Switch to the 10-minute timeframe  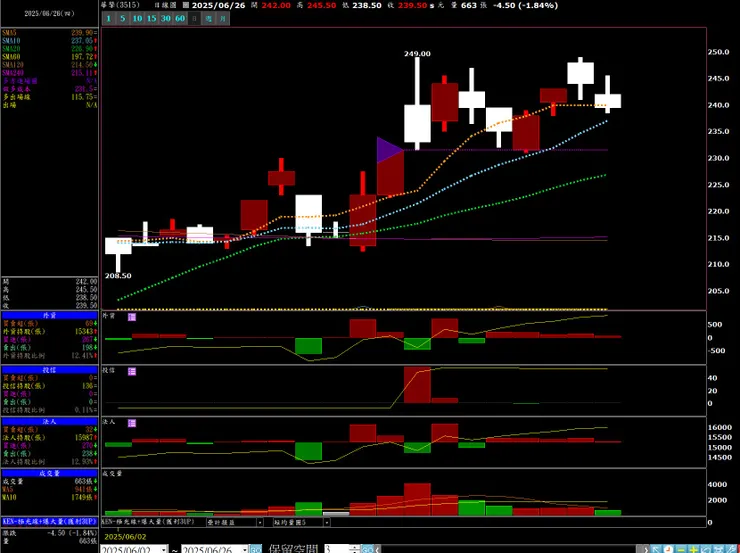coord(137,18)
